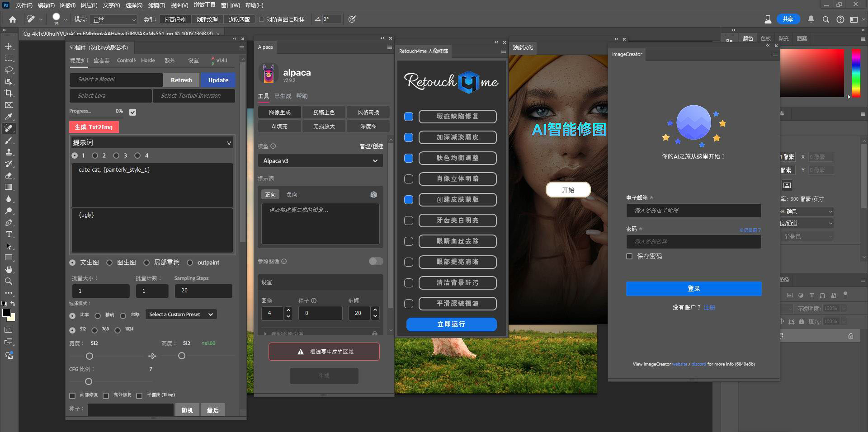Open ImageCreator panel hamburger menu
Viewport: 868px width, 432px height.
(x=775, y=54)
